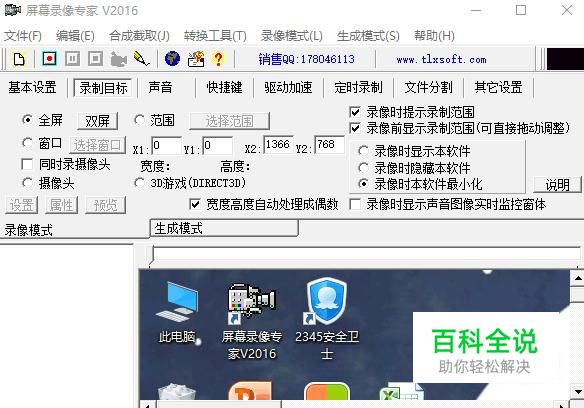Switch to the 生成模式 lower tab
The image size is (584, 408).
pos(223,228)
